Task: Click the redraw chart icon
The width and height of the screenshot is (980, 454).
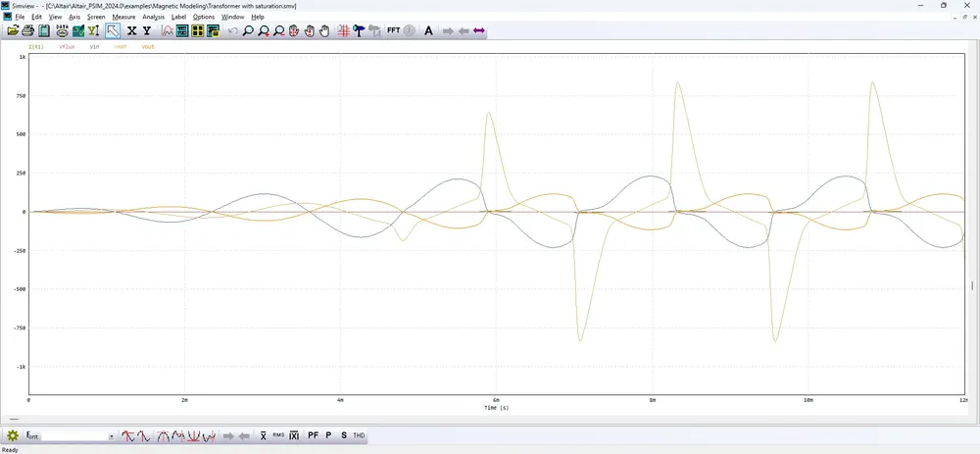Action: pos(78,30)
